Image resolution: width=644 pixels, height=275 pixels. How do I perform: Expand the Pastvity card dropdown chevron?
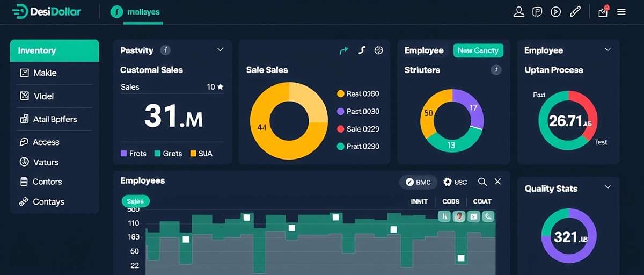point(220,50)
